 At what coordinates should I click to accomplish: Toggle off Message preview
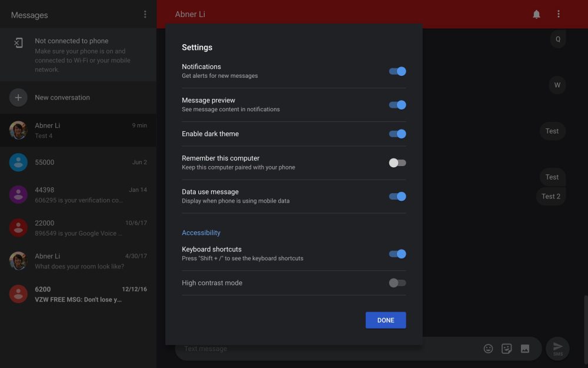pos(397,104)
